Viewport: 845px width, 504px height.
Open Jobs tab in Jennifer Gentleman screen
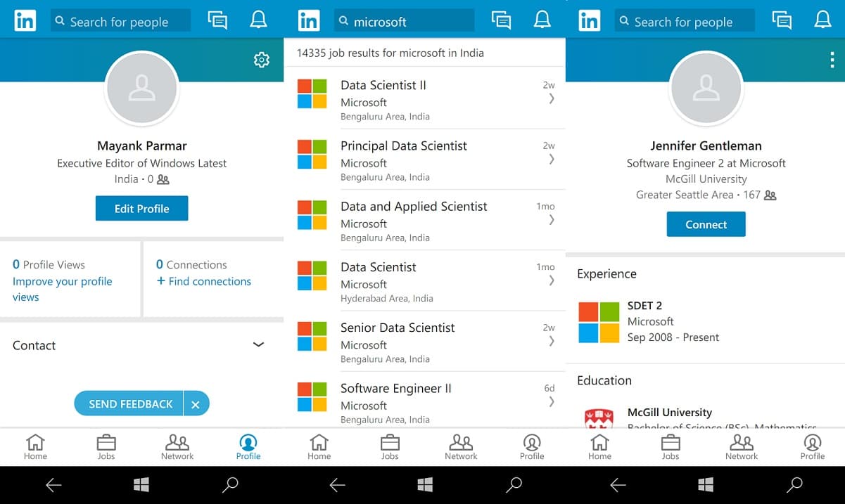[x=671, y=447]
